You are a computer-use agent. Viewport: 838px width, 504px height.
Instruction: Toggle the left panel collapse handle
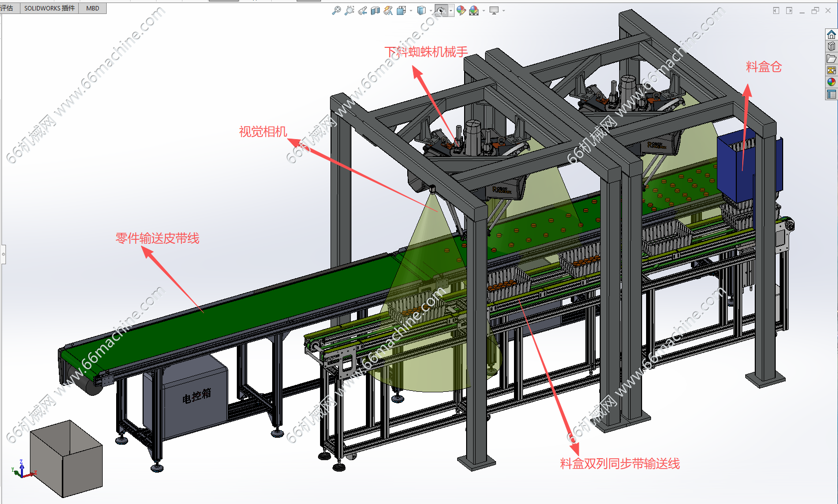[3, 254]
